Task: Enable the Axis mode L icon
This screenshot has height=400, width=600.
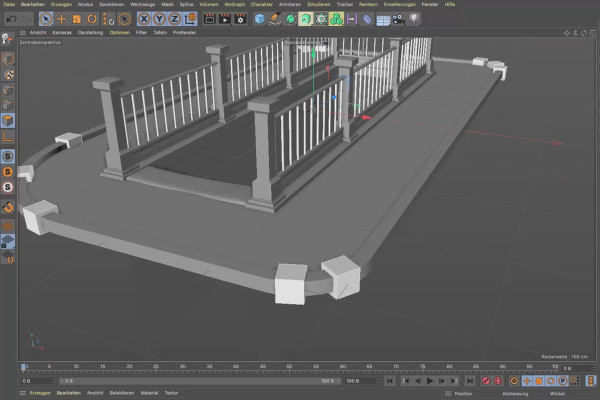Action: [8, 137]
